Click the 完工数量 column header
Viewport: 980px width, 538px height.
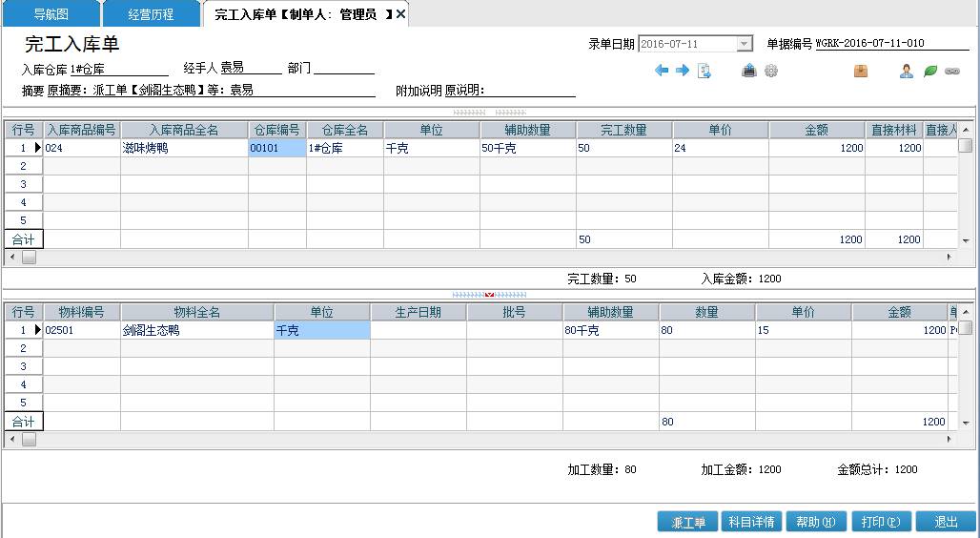(623, 130)
